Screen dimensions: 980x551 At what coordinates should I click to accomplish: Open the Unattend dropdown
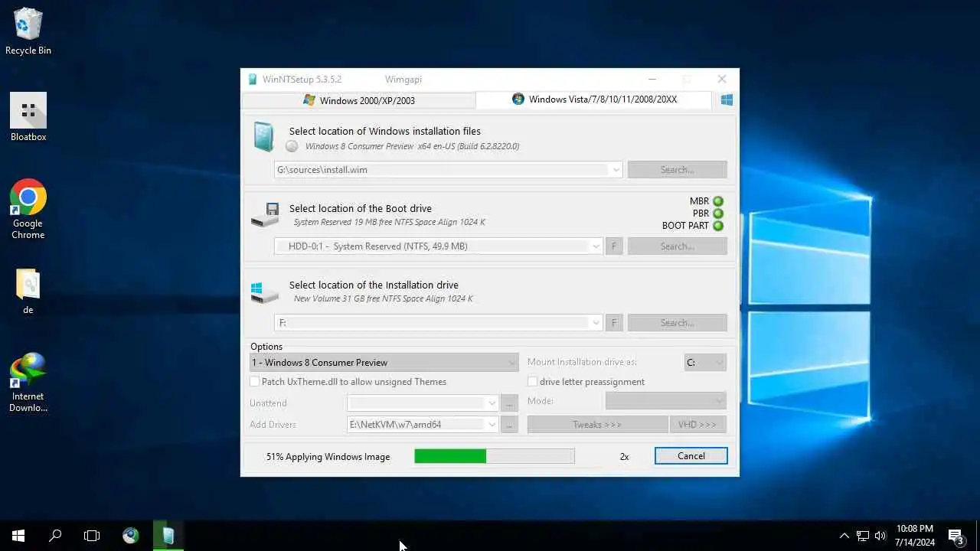coord(492,403)
